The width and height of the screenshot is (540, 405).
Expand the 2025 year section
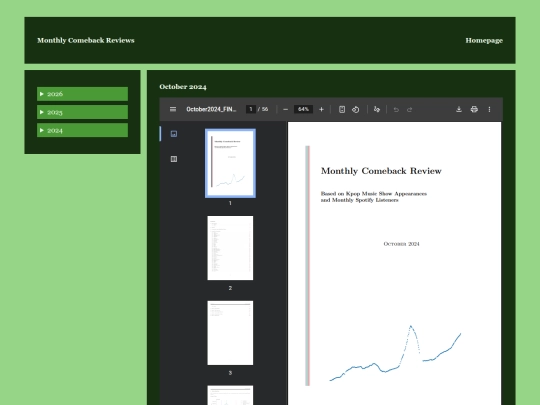(82, 112)
